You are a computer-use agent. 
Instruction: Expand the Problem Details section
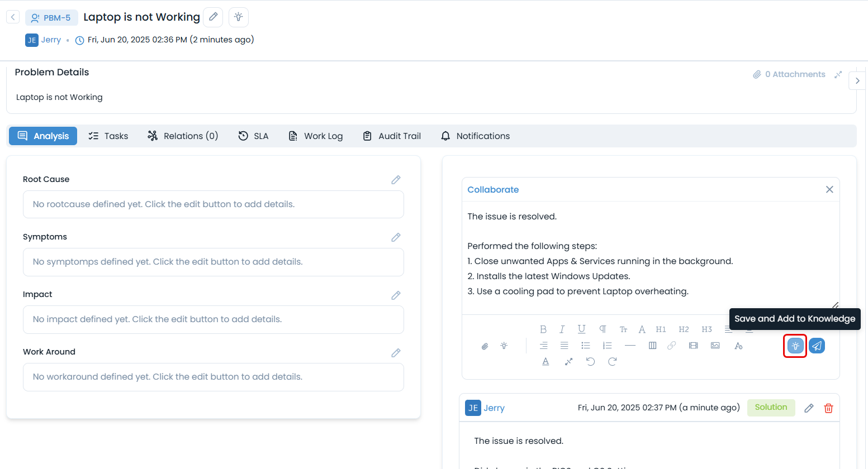pos(838,75)
